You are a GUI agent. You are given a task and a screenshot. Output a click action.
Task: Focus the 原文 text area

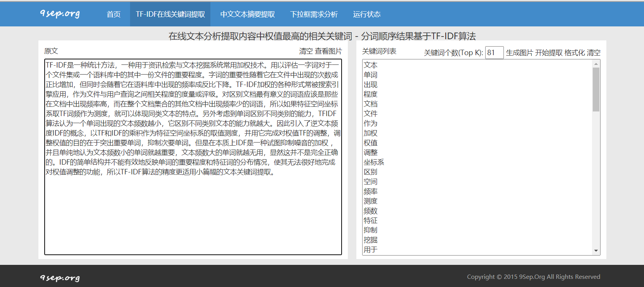(x=193, y=157)
